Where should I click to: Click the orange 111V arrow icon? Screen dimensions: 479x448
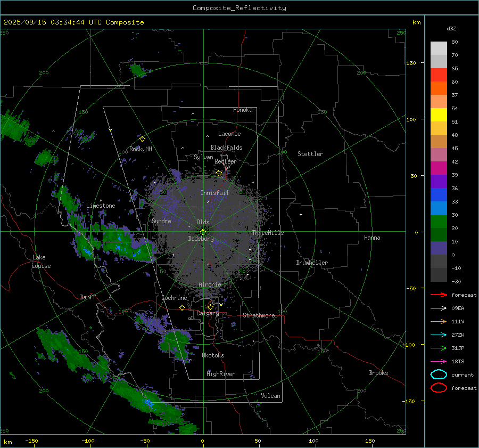click(x=439, y=321)
